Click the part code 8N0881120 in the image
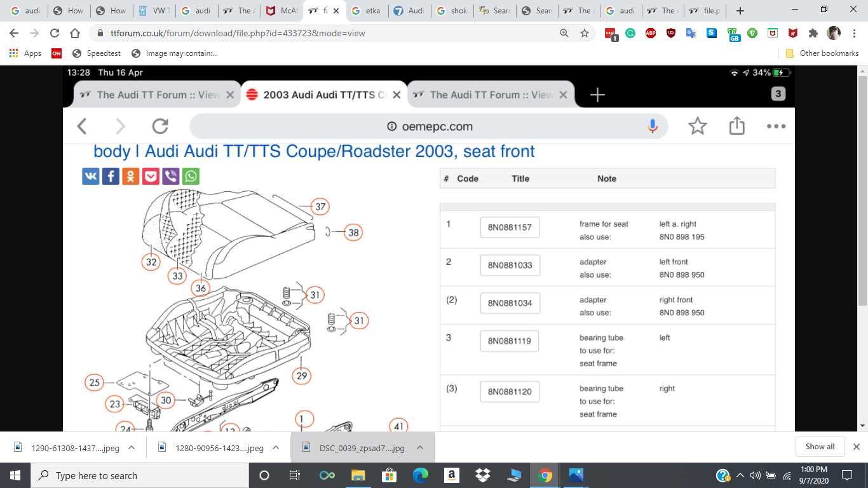 point(510,392)
